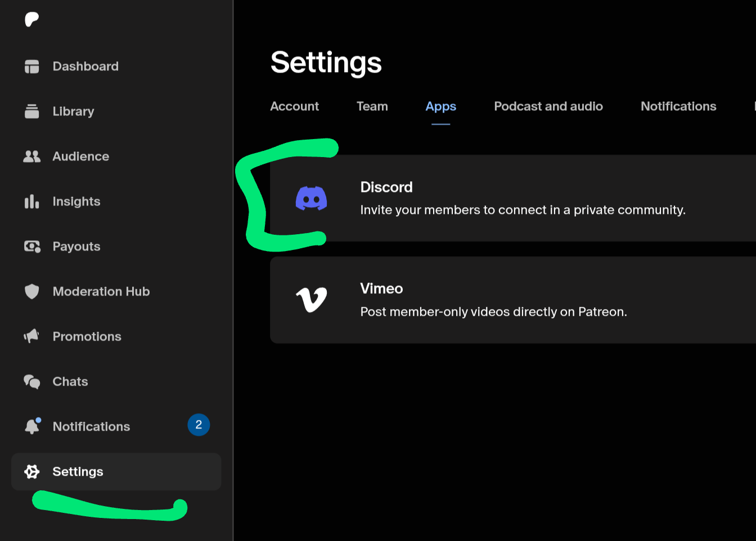
Task: Click the Discord app title
Action: click(386, 187)
